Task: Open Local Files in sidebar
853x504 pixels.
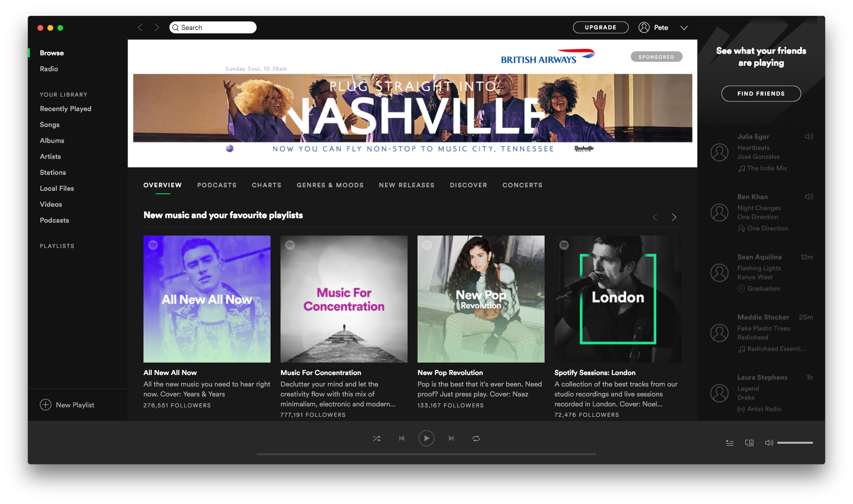Action: point(57,188)
